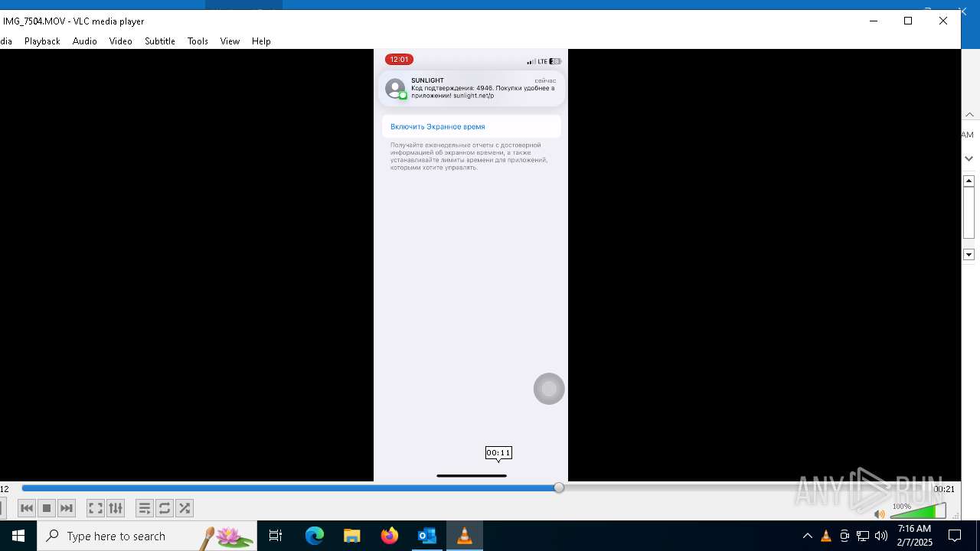Click scrollbar down arrow in background window

[969, 255]
